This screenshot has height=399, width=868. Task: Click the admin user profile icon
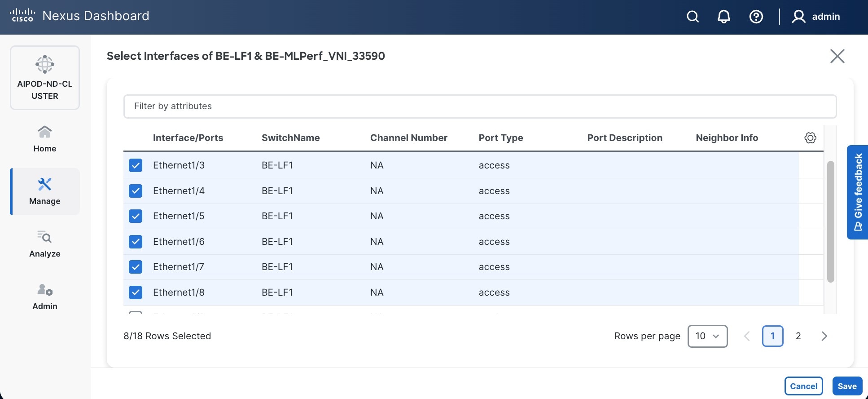coord(798,17)
